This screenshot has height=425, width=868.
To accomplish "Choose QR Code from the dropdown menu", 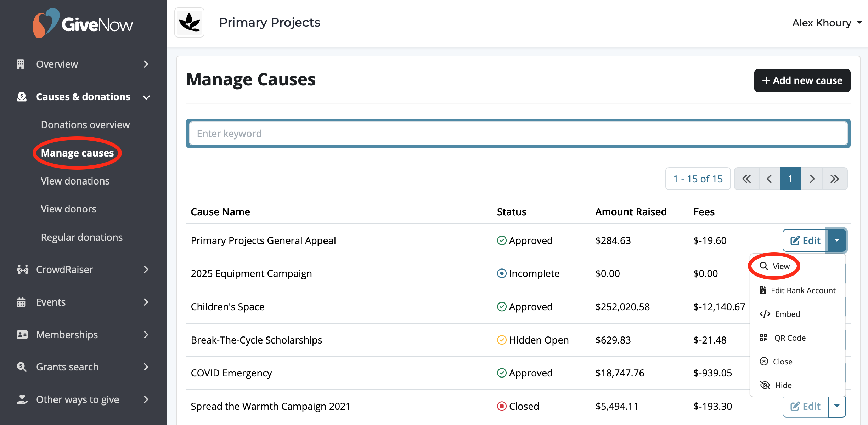I will click(783, 338).
